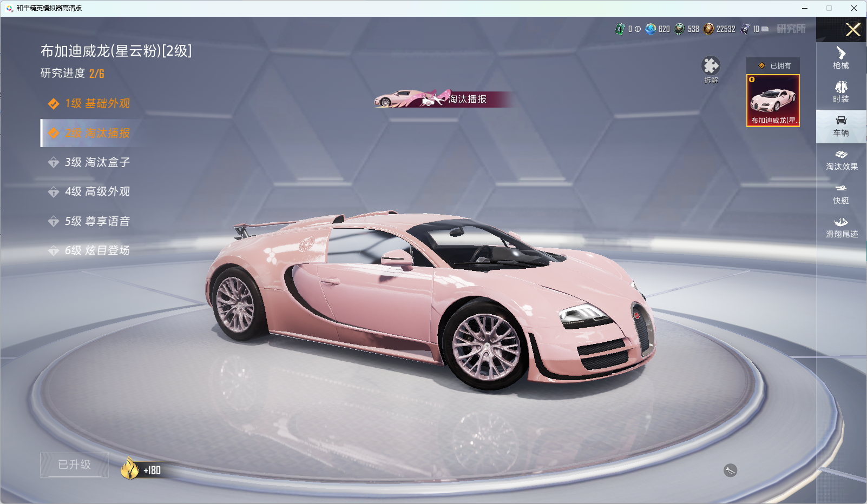Screen dimensions: 867x504
Task: Select level 6 炫目登场
Action: (97, 250)
